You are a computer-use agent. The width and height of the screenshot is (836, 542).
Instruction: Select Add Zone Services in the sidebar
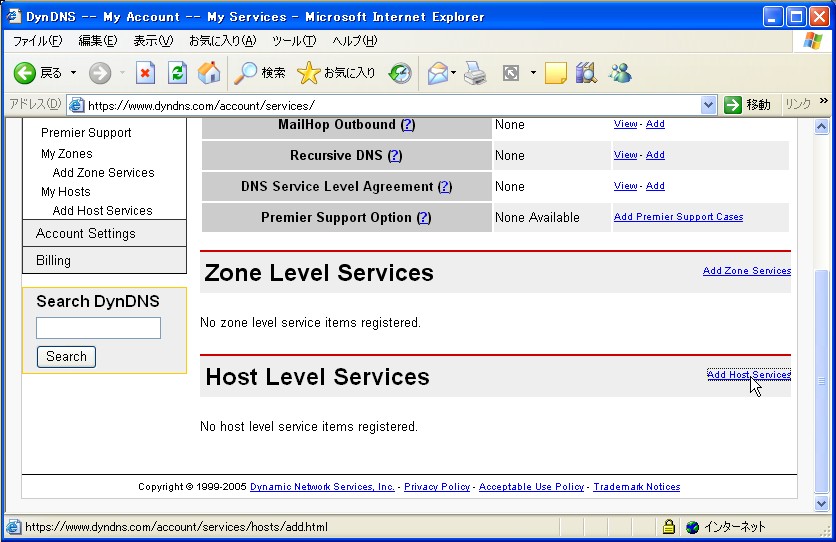103,173
